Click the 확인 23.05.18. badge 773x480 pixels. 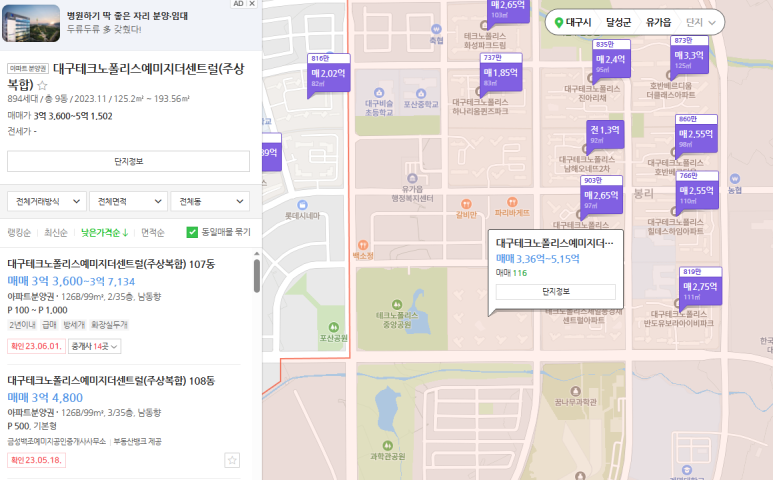36,460
